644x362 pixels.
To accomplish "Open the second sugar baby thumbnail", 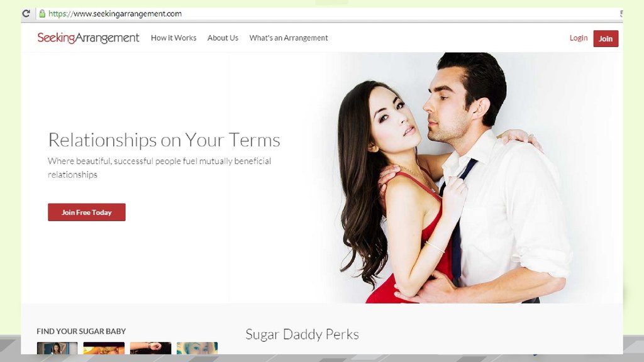I will point(104,348).
